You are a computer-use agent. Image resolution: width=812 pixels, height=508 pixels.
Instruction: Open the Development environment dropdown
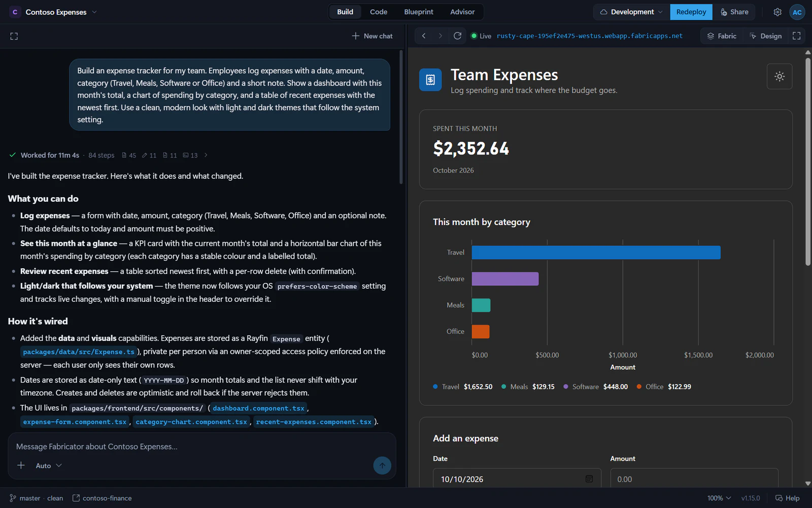(632, 12)
